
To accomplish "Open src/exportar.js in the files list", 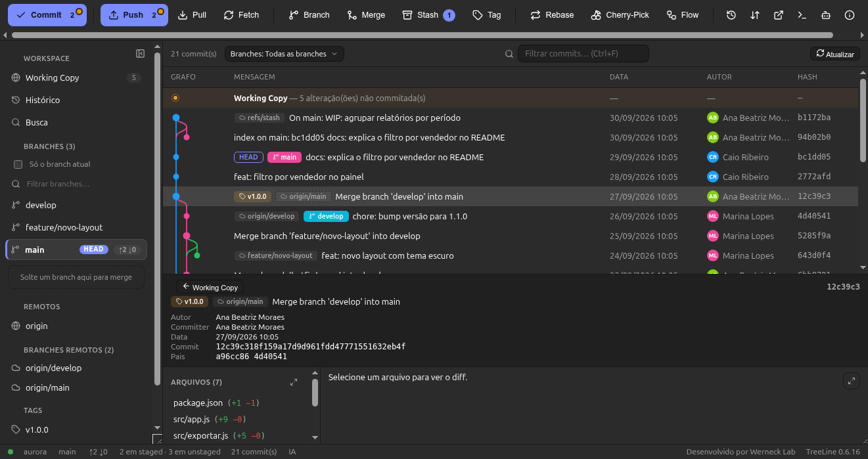I will pyautogui.click(x=200, y=435).
